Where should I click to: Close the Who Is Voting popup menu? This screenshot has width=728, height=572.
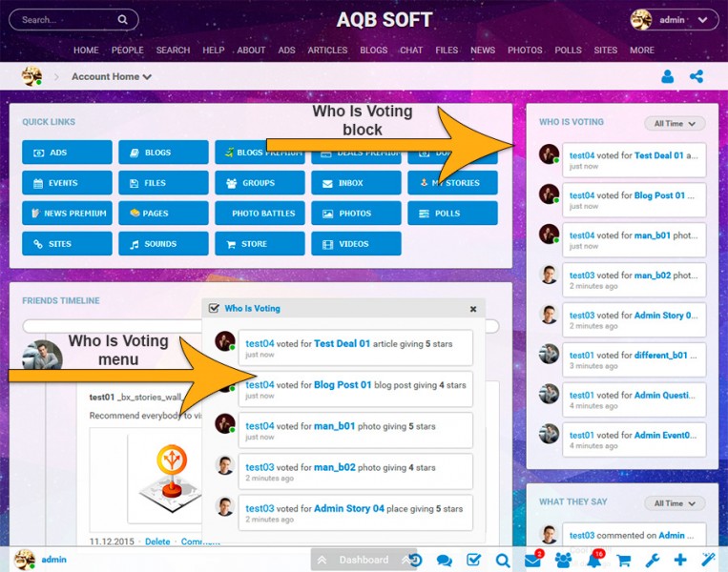[473, 309]
